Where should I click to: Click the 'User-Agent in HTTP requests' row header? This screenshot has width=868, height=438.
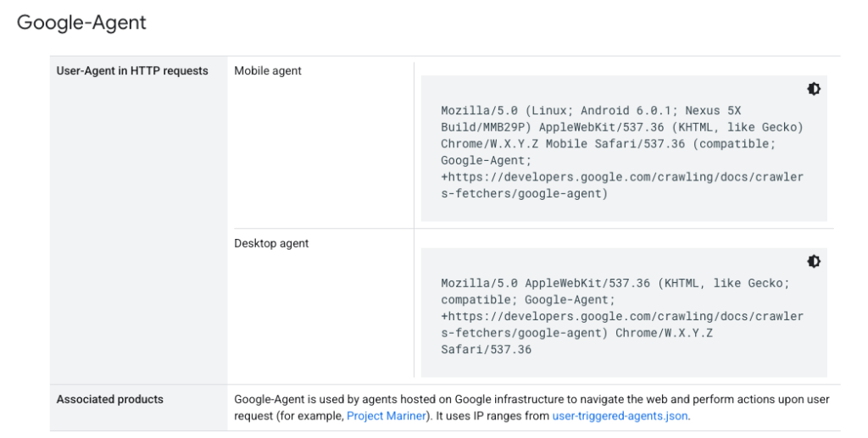point(132,71)
